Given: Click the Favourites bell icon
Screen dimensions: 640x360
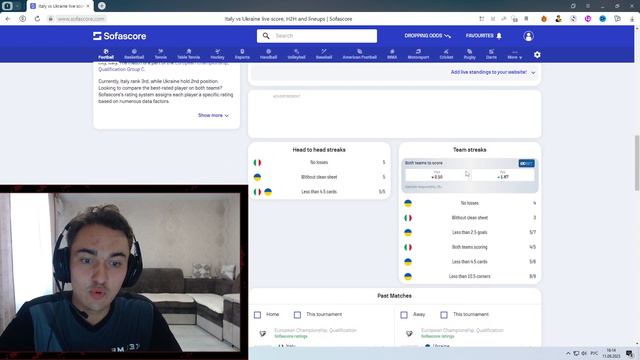Looking at the screenshot, I should tap(499, 36).
